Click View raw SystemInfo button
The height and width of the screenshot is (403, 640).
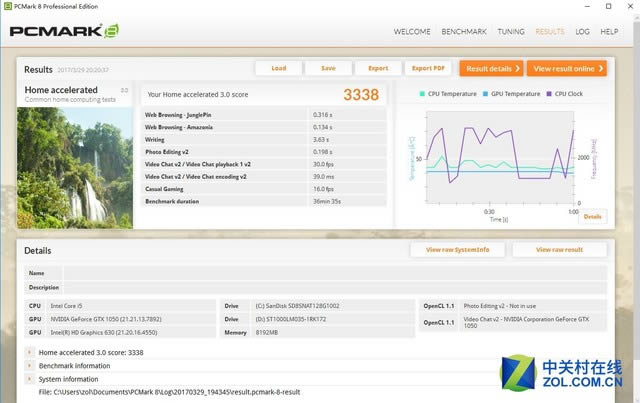point(457,249)
